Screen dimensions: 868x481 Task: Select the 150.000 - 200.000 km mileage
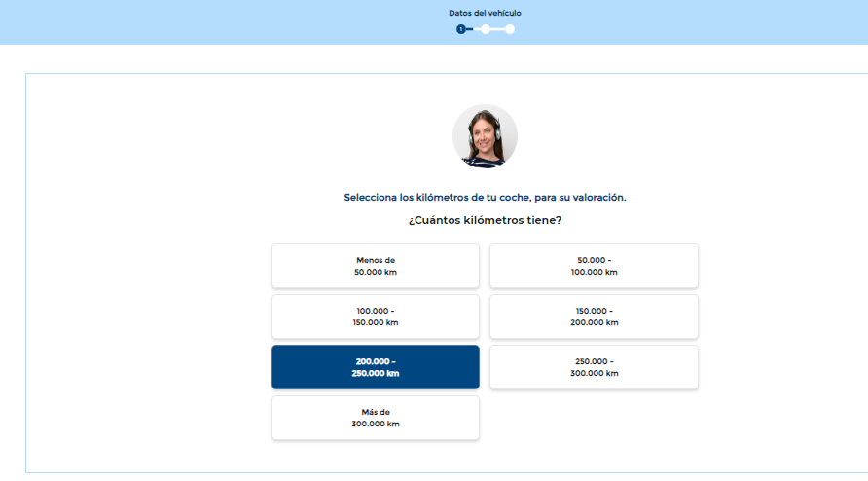point(594,316)
